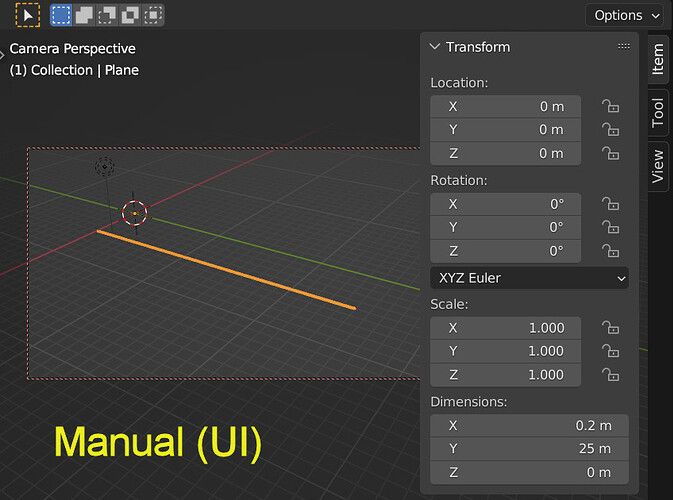673x500 pixels.
Task: Edit Location Y value field
Action: coord(505,130)
